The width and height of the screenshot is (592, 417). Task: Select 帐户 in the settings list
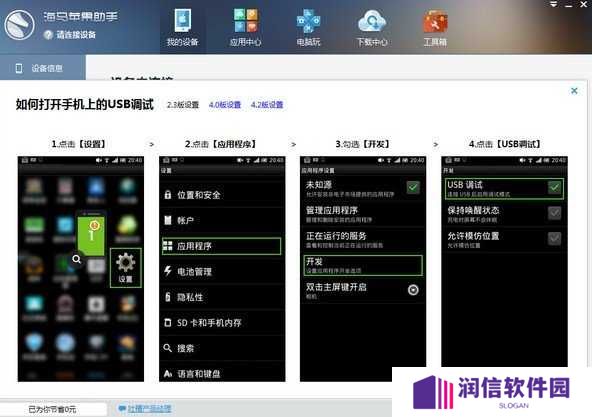click(222, 220)
